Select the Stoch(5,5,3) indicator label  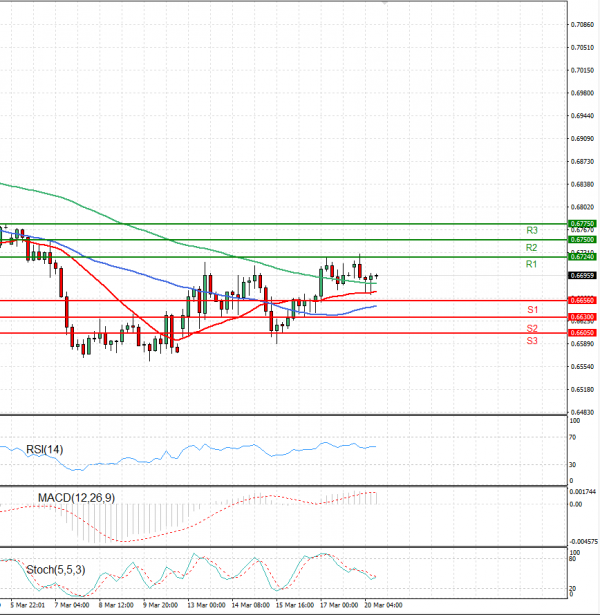click(x=56, y=570)
